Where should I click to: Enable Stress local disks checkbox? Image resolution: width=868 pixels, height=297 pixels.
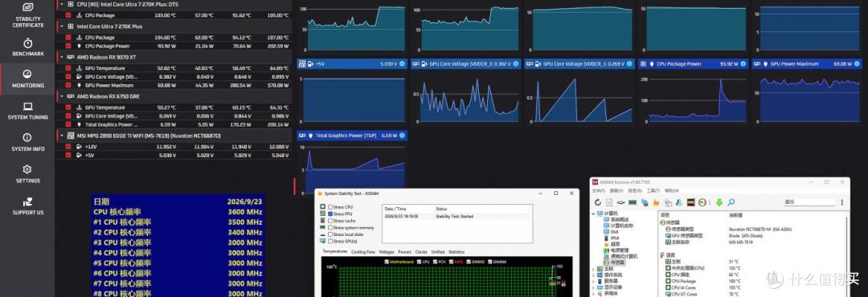click(330, 234)
